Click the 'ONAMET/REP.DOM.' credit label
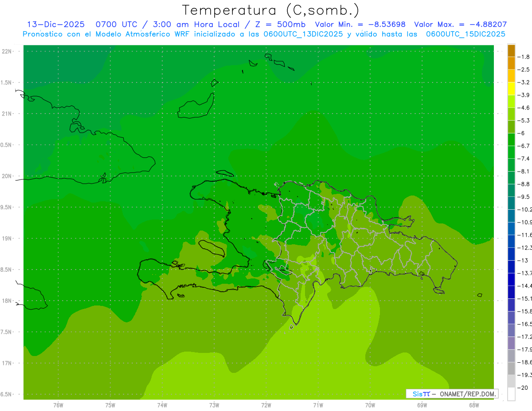 tap(468, 394)
